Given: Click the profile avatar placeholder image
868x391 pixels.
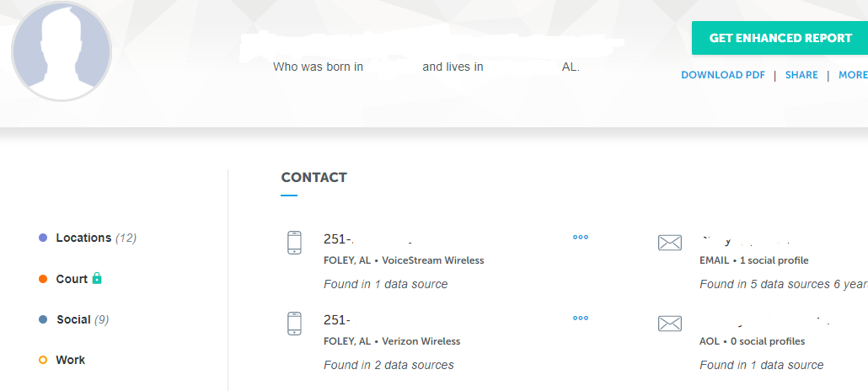Looking at the screenshot, I should (62, 50).
